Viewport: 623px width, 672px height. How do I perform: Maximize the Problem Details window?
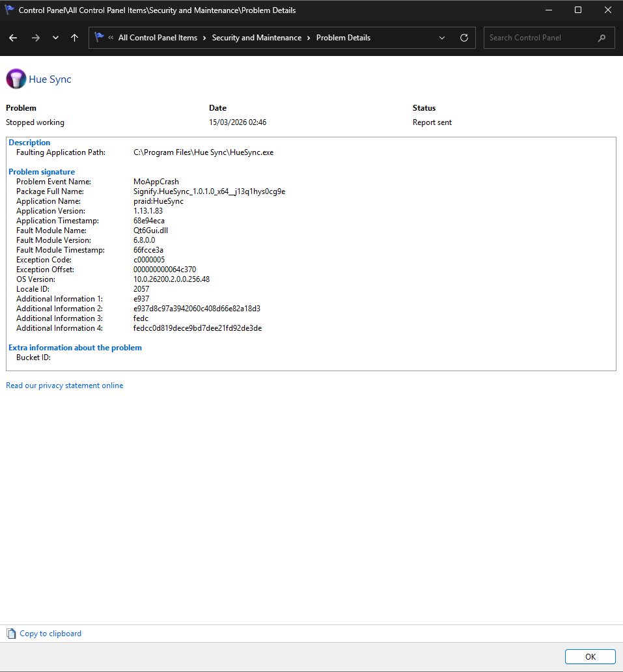point(578,10)
